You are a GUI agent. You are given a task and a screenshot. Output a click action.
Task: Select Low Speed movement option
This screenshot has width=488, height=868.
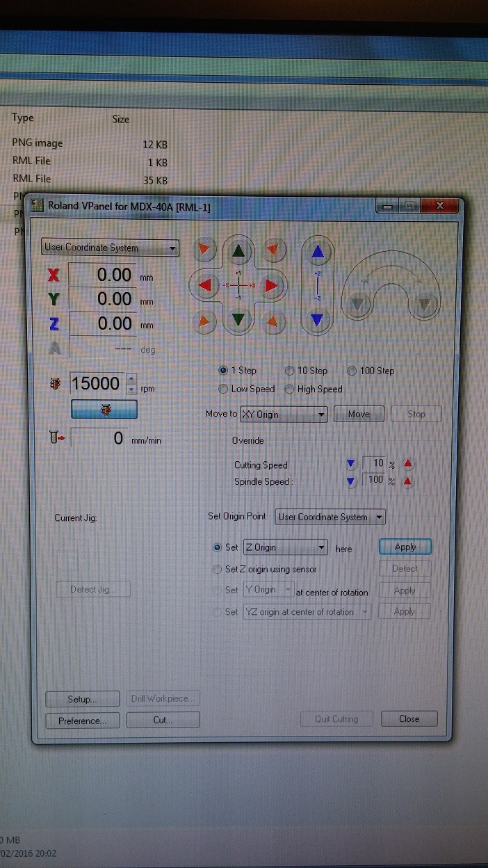[x=247, y=389]
